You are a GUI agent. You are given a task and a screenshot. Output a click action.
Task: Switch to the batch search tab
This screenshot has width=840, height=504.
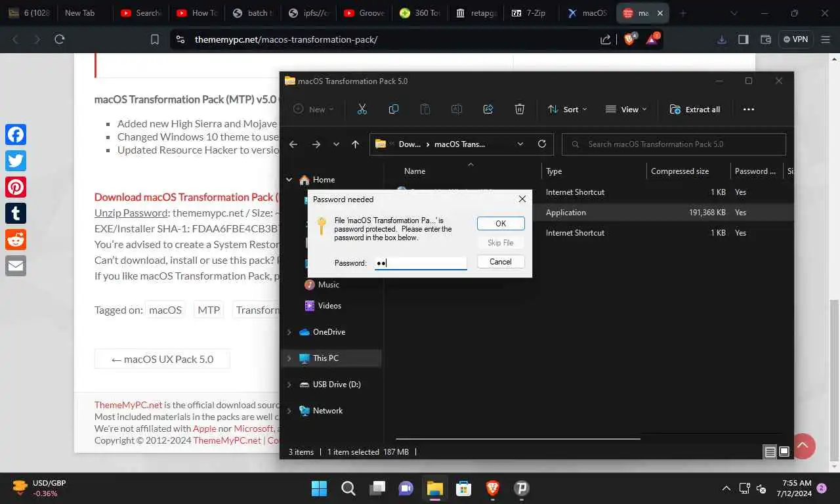[252, 13]
